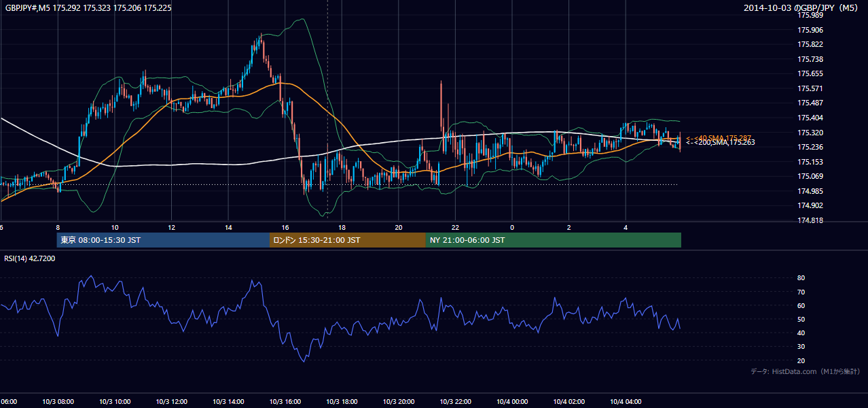Image resolution: width=868 pixels, height=408 pixels.
Task: Click the 175.989 price axis label
Action: (810, 15)
